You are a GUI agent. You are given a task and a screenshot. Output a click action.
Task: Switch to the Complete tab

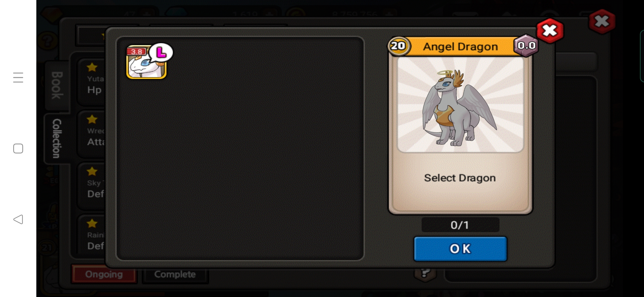coord(175,274)
